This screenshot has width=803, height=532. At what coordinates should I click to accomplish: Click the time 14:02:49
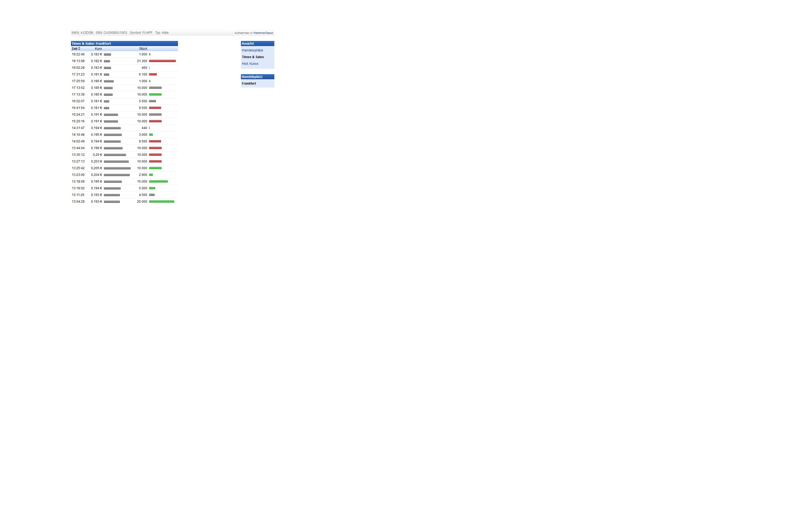78,141
